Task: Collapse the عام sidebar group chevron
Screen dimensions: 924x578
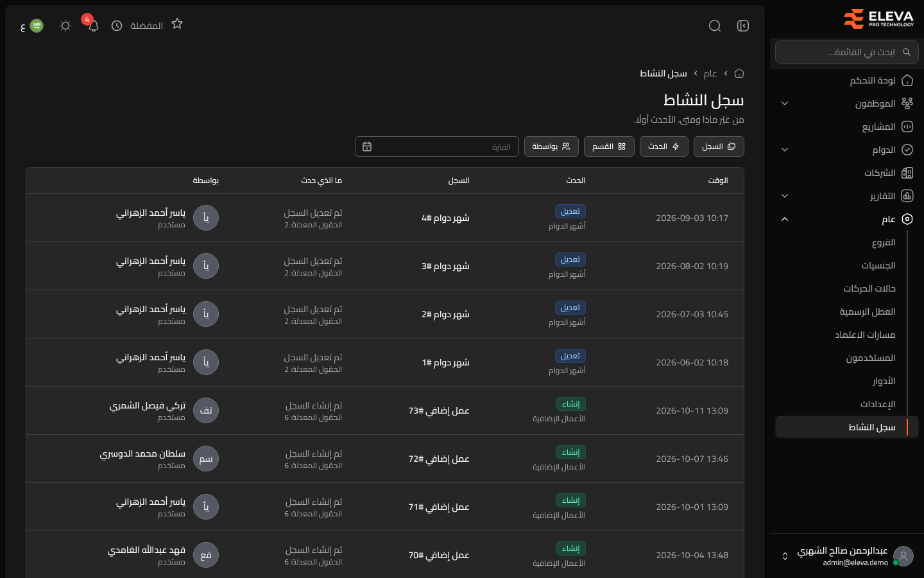Action: pyautogui.click(x=785, y=219)
